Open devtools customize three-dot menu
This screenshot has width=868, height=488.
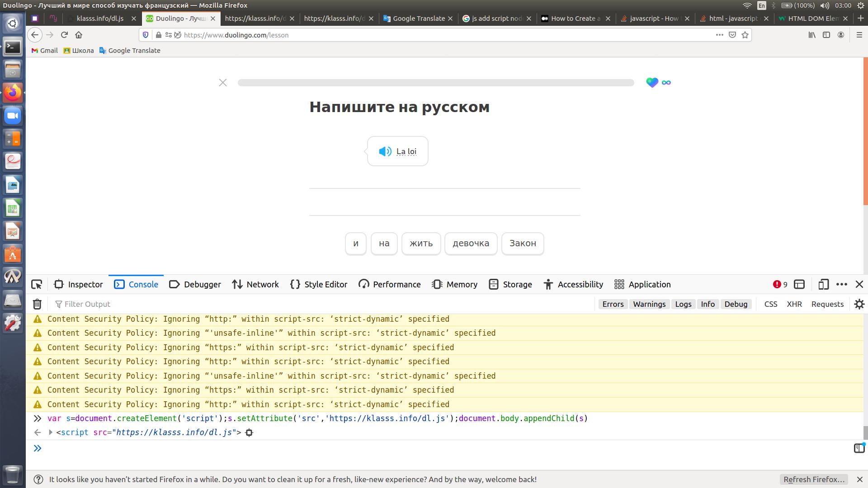pyautogui.click(x=841, y=284)
